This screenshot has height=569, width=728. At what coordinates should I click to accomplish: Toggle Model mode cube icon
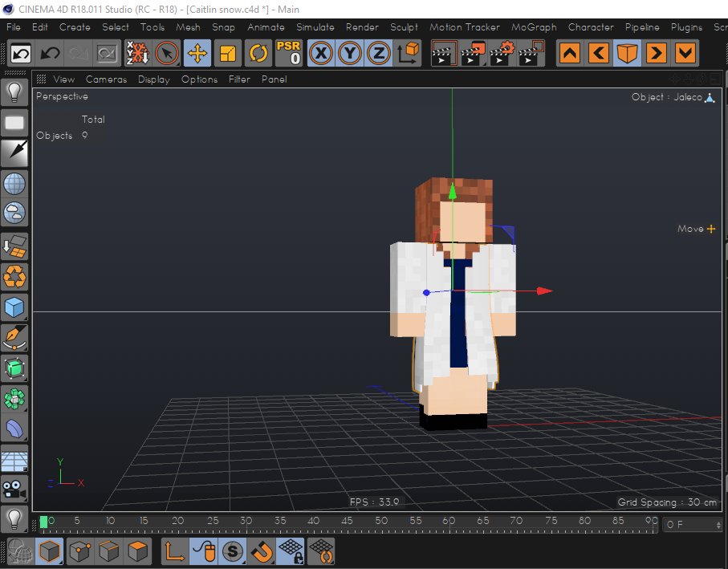pyautogui.click(x=50, y=552)
